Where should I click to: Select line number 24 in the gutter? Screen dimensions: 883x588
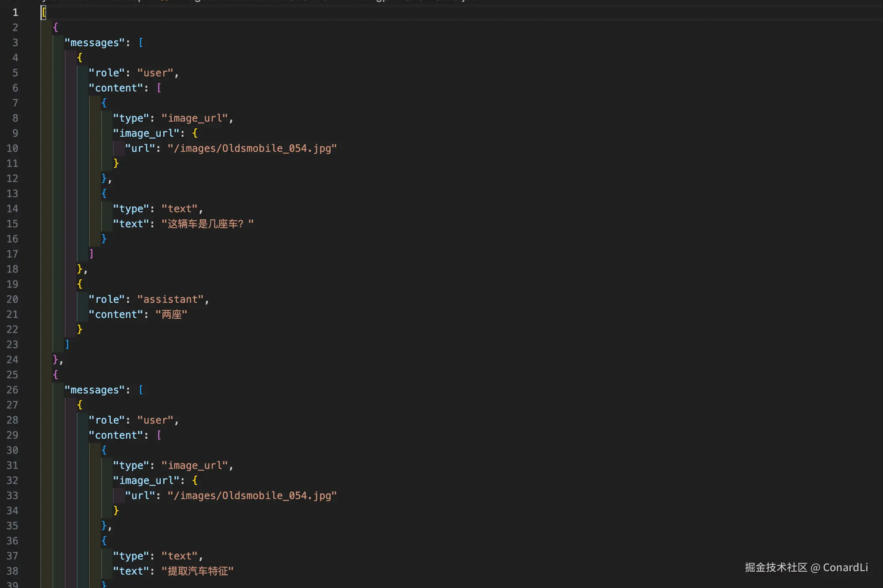pyautogui.click(x=13, y=360)
